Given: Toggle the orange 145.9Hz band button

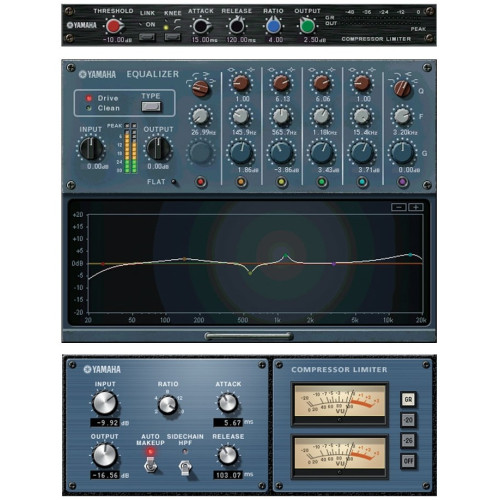Looking at the screenshot, I should pyautogui.click(x=241, y=182).
